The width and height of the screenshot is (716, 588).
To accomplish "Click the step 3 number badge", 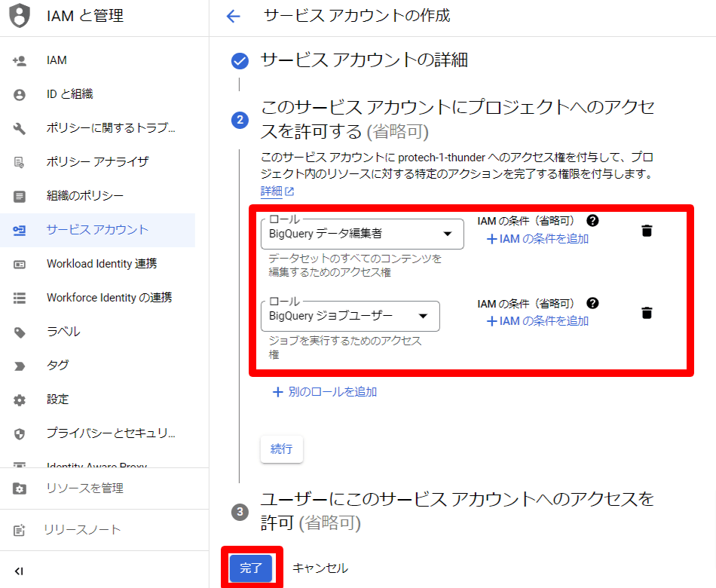I will pos(240,512).
